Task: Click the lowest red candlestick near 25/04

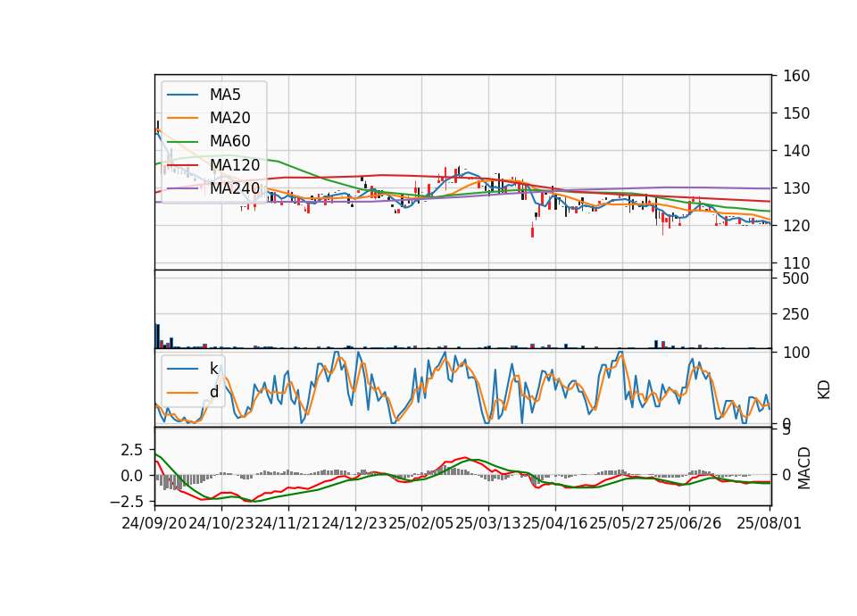Action: (x=532, y=230)
